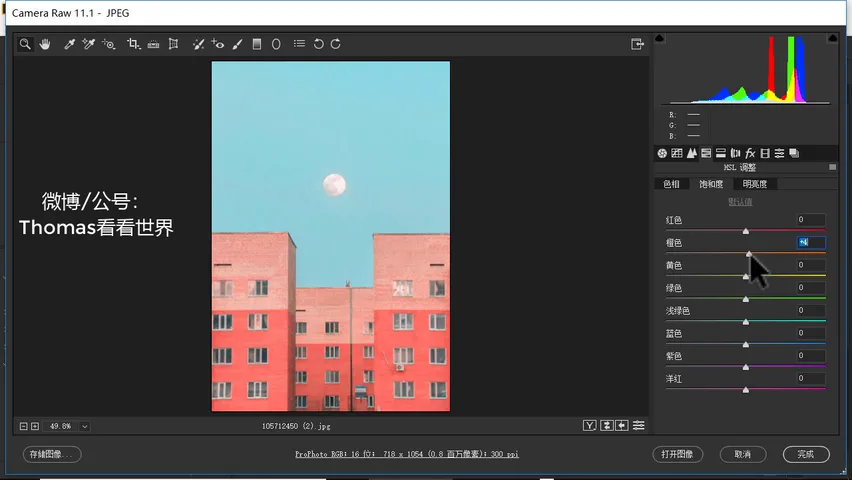Screen dimensions: 852x480
Task: Open the HSL Adjustments panel icon
Action: pyautogui.click(x=706, y=153)
